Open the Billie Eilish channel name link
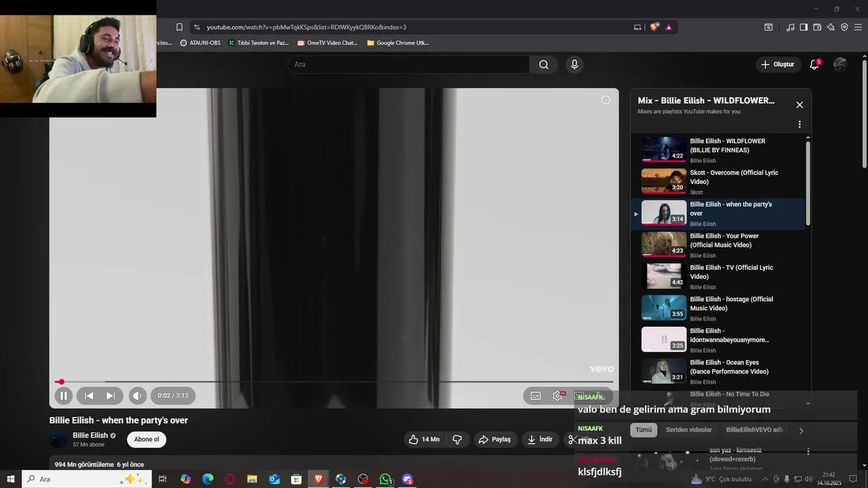This screenshot has height=488, width=868. pos(90,435)
